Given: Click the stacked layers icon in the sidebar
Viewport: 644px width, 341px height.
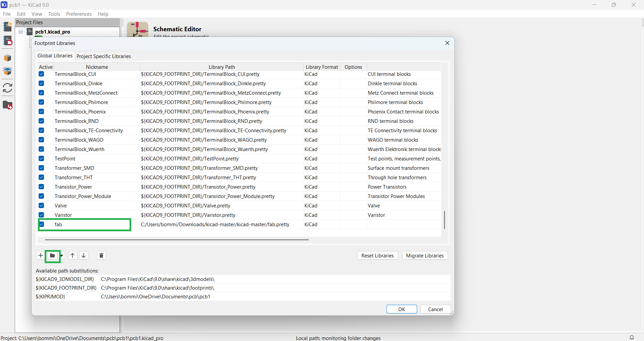Looking at the screenshot, I should coord(7,71).
